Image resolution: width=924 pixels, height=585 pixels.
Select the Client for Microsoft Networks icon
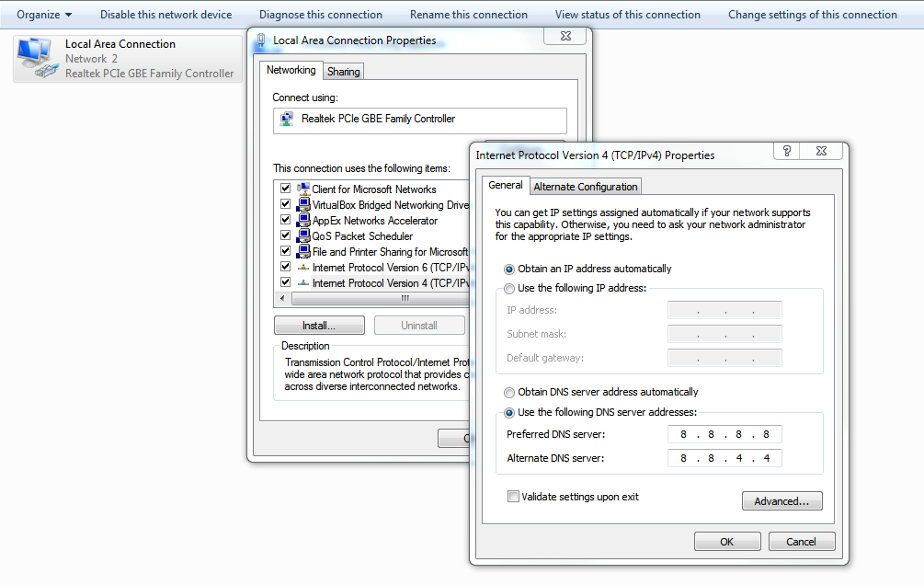pyautogui.click(x=303, y=189)
